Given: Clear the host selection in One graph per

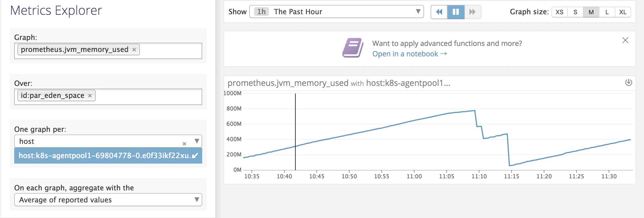Looking at the screenshot, I should point(184,144).
